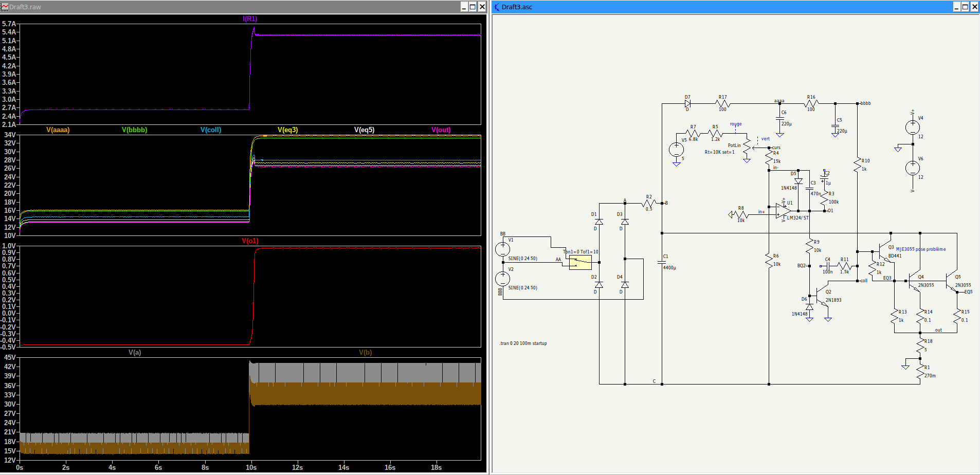This screenshot has height=475, width=980.
Task: Select the V(aaaa) trace label
Action: click(58, 130)
